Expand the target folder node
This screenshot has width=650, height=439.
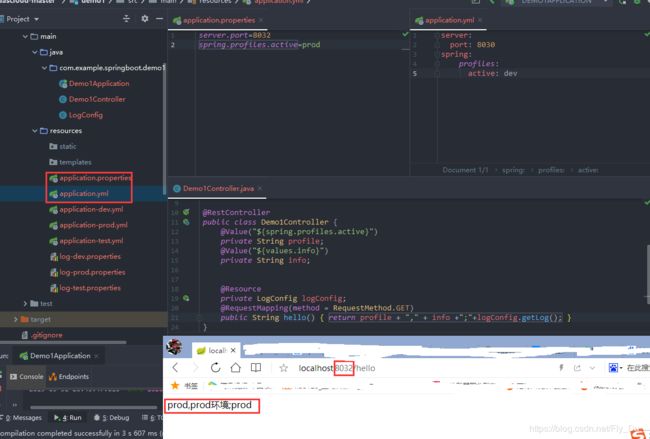(x=16, y=319)
